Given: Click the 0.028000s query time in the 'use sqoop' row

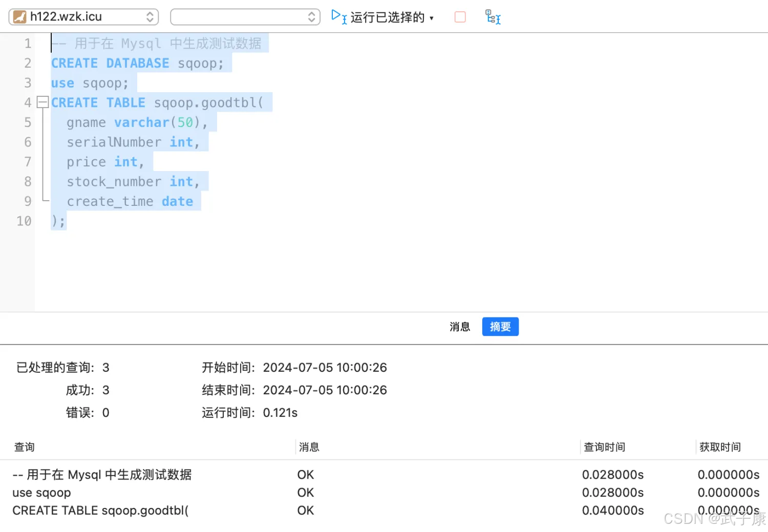Looking at the screenshot, I should (x=613, y=493).
